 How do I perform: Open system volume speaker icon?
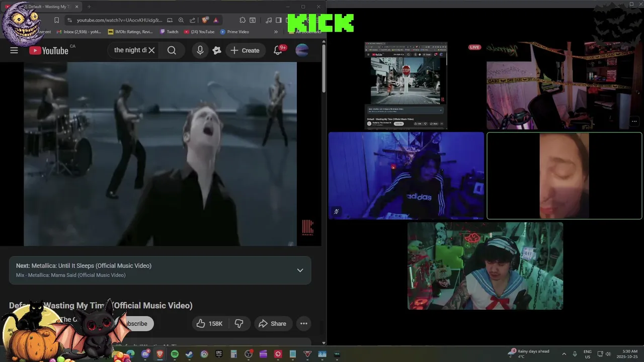click(608, 354)
